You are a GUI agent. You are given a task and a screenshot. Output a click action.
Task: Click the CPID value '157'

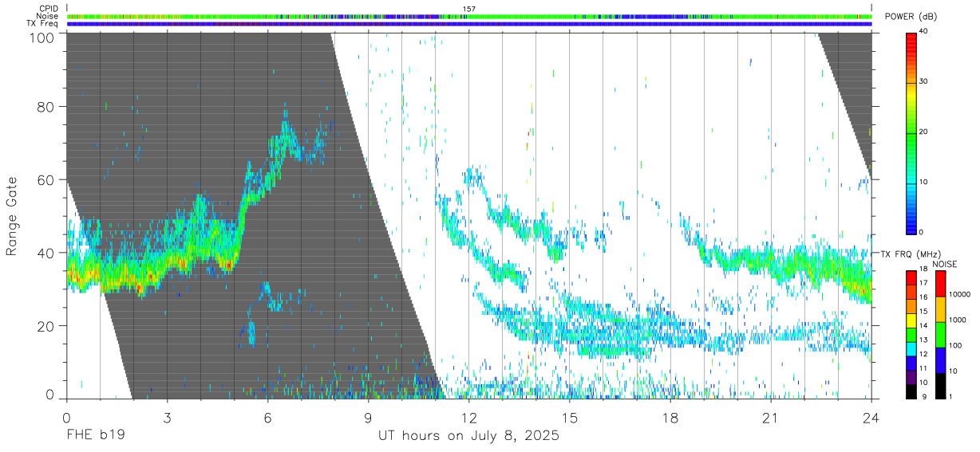coord(468,9)
